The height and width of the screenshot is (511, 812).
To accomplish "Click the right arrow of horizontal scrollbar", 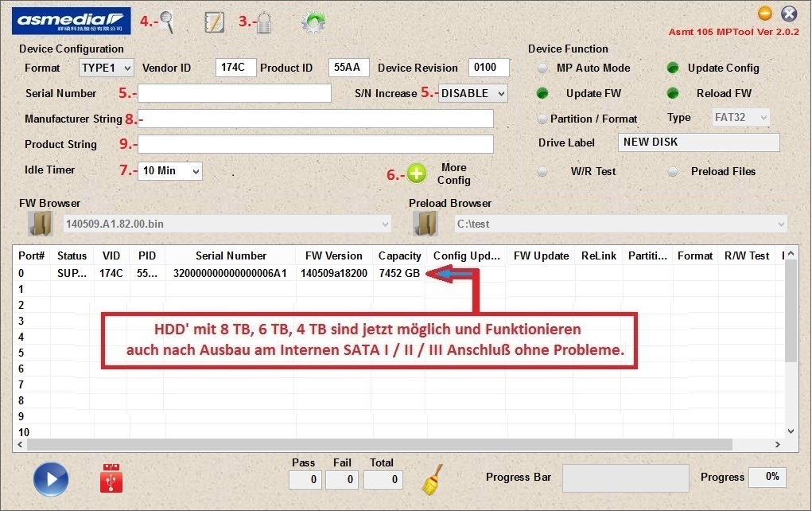I will click(x=777, y=445).
